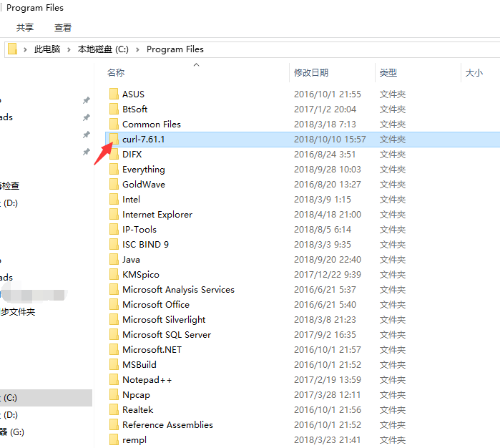Click the pin icon beside the 'ads' quick access entry

coord(86,117)
